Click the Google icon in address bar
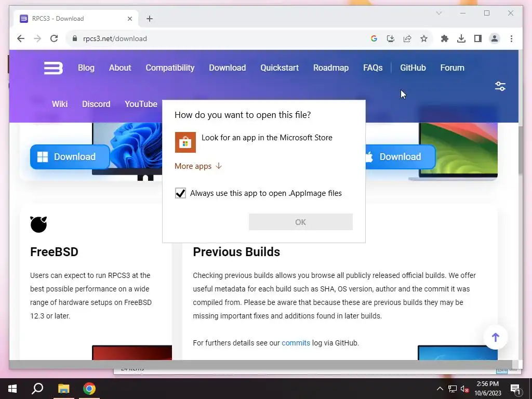Screen dimensions: 532x399 point(374,38)
